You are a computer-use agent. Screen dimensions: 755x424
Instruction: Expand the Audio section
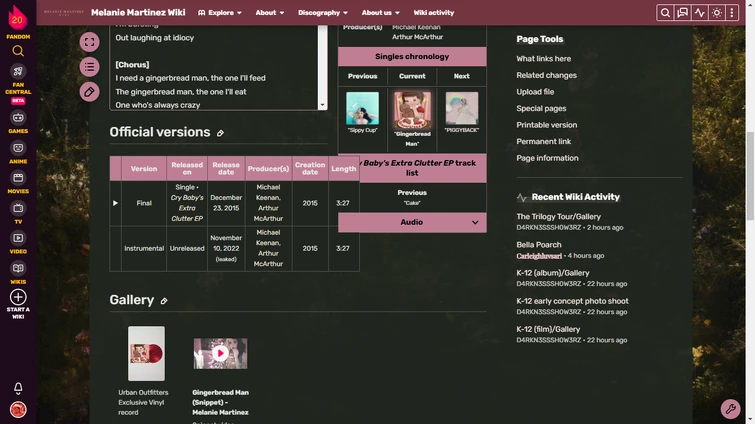pyautogui.click(x=412, y=222)
